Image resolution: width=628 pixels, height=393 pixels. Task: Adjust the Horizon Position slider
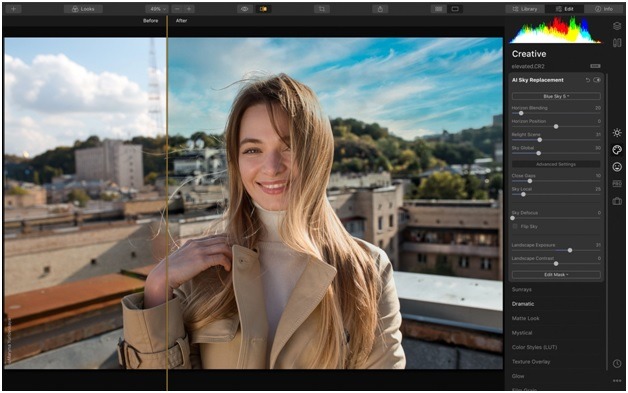(x=556, y=127)
